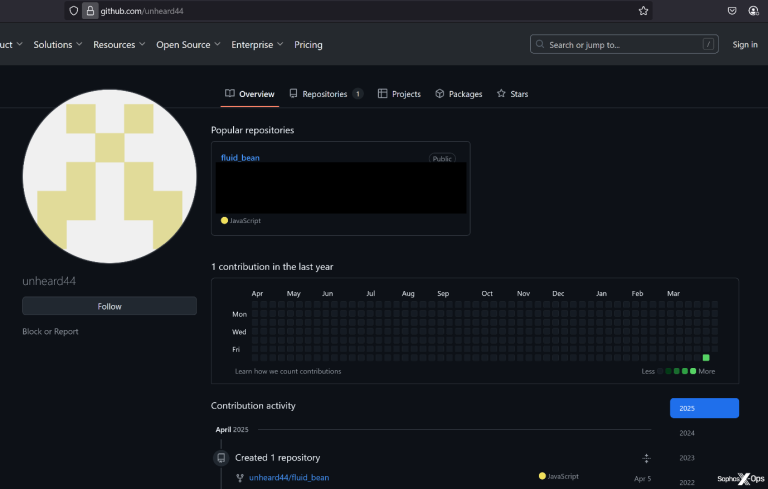Select the 2023 year filter

click(687, 458)
